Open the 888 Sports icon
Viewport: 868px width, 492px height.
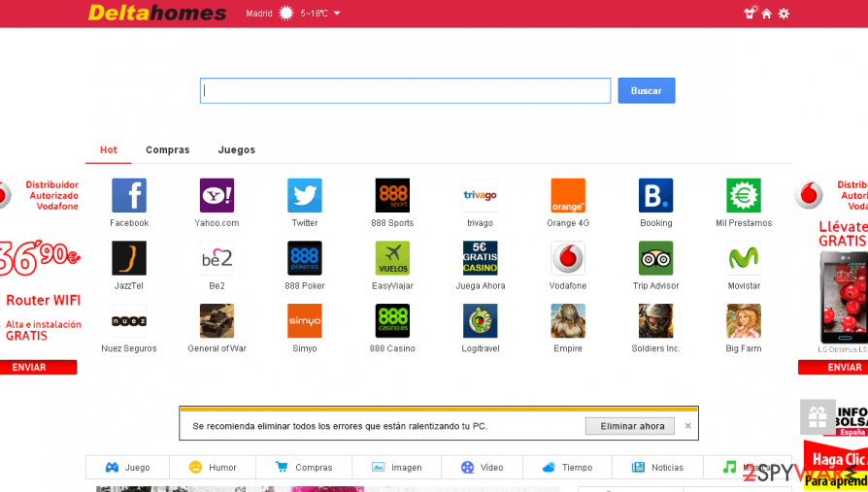[392, 195]
